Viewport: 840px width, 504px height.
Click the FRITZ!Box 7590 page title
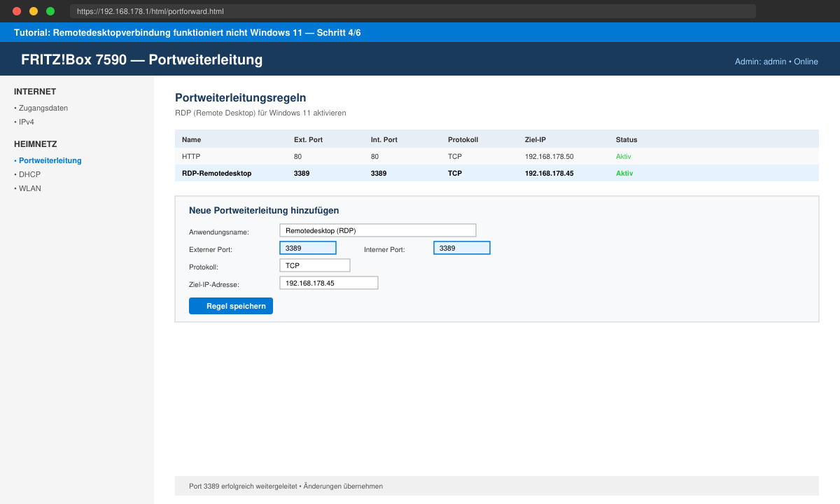click(141, 59)
